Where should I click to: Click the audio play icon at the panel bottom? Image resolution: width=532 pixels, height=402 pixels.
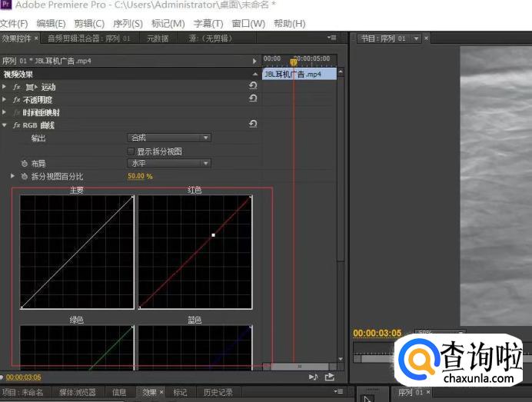pos(313,377)
